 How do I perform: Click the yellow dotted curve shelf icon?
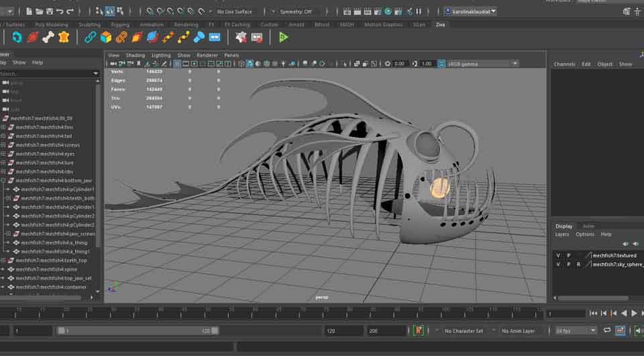184,38
